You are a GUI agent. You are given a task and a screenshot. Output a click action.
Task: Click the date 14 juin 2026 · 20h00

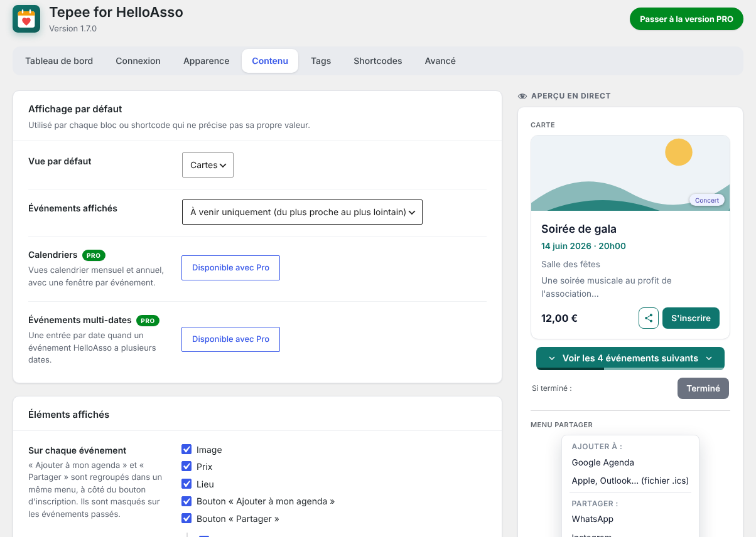583,246
